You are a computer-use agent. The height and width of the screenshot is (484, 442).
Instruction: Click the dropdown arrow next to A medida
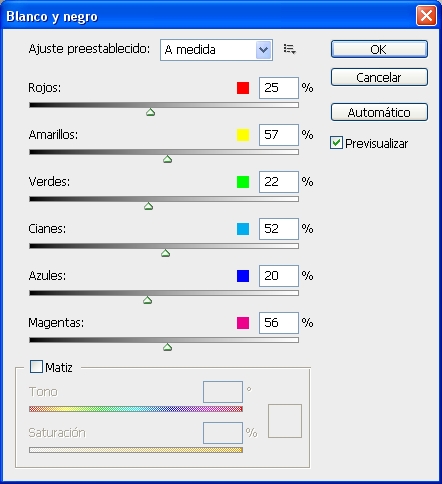pyautogui.click(x=264, y=50)
